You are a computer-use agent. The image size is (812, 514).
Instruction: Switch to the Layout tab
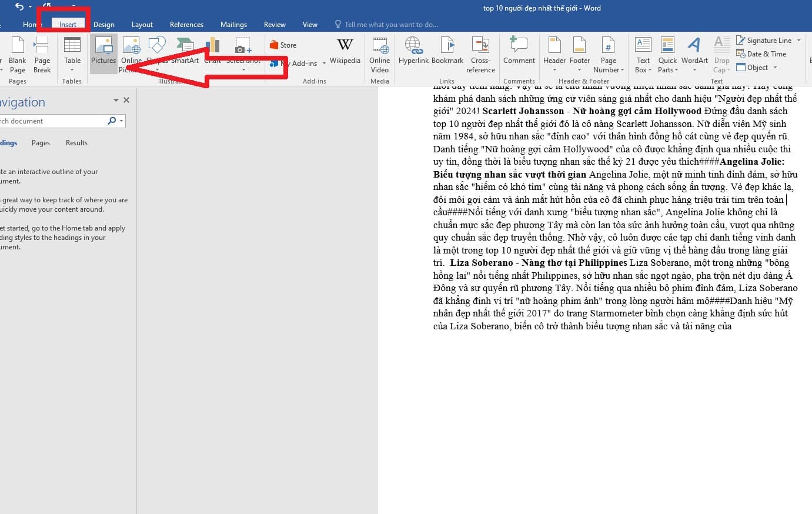[142, 25]
